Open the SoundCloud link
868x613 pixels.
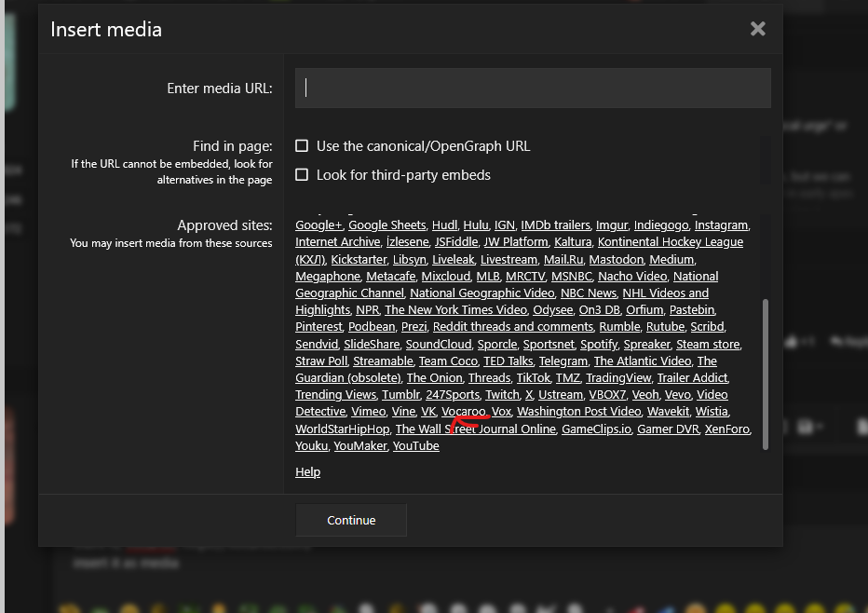(x=439, y=345)
